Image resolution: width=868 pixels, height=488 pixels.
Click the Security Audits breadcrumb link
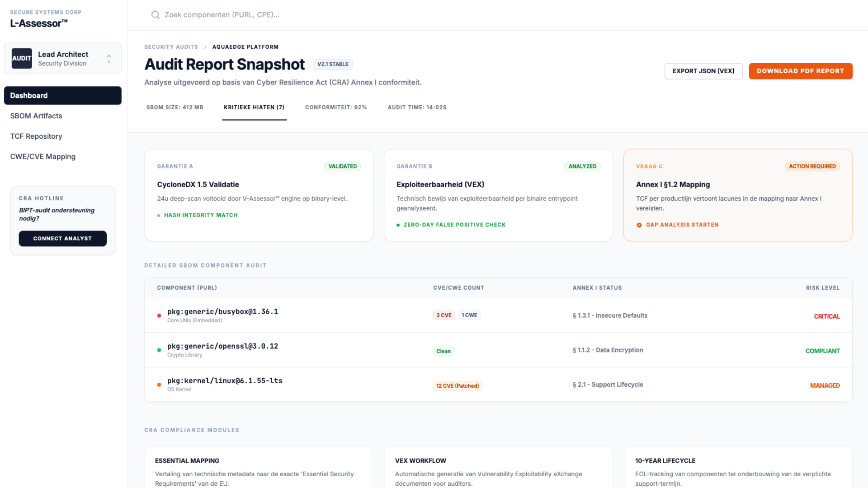coord(171,47)
